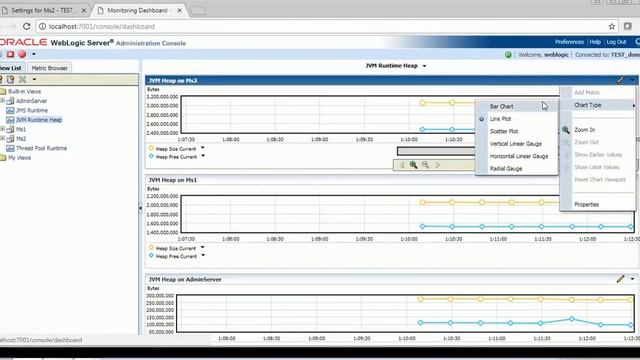Click Zoom In in the chart menu
This screenshot has height=360, width=640.
pos(598,130)
